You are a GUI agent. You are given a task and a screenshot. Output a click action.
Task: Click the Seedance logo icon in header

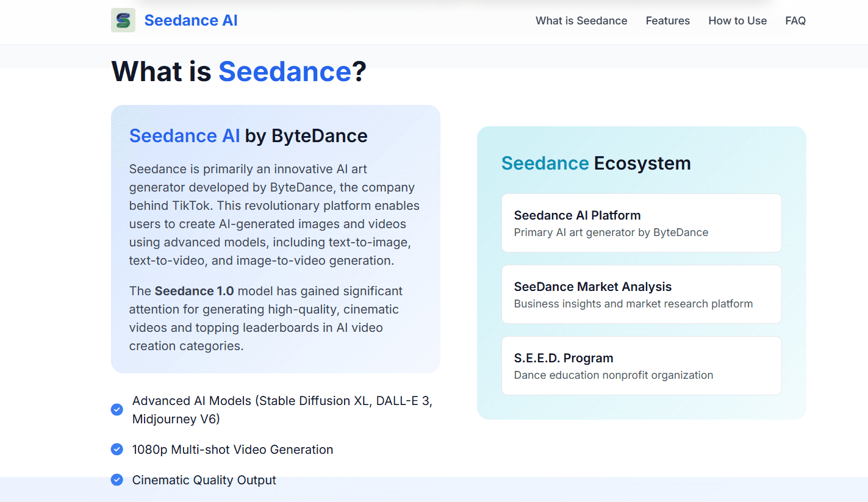tap(123, 20)
